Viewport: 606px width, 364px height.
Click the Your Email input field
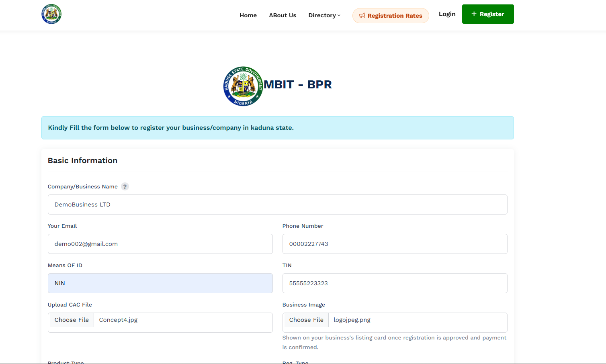tap(160, 244)
